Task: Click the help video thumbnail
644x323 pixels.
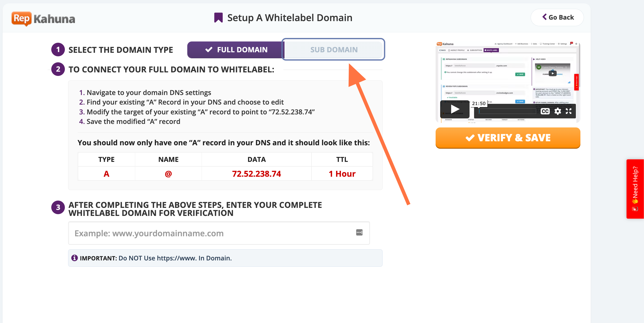Action: [x=508, y=75]
